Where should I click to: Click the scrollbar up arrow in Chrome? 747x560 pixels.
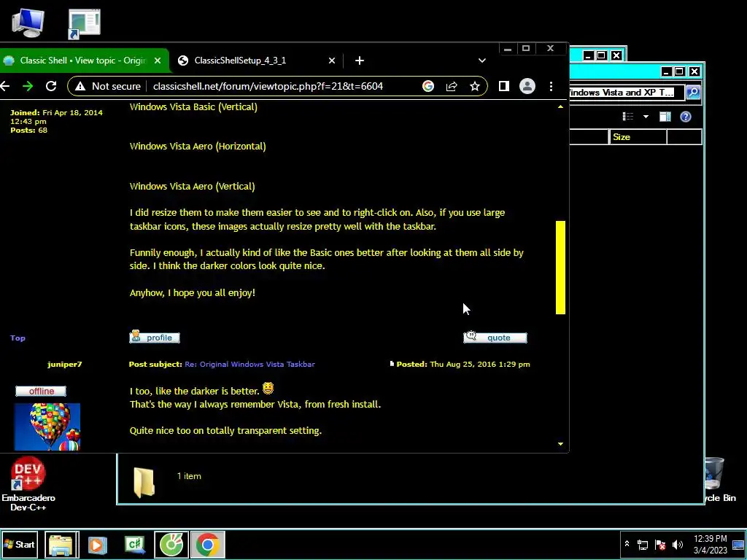click(560, 106)
